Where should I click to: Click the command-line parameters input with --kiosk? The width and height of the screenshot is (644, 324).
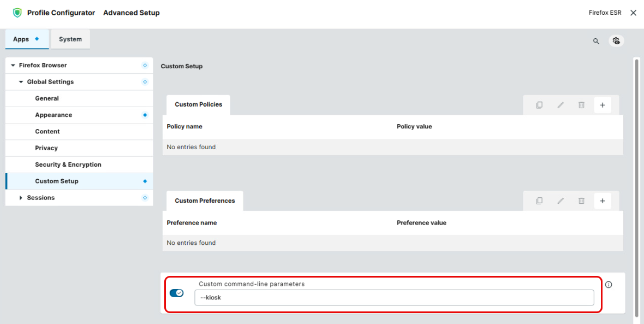point(394,298)
